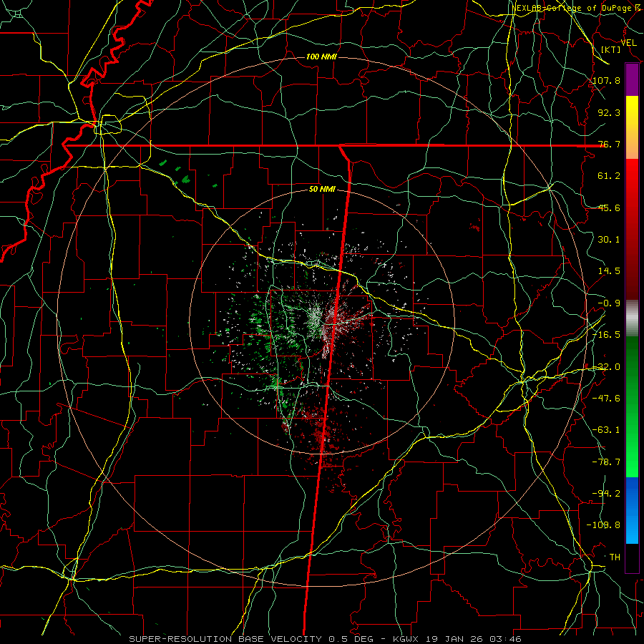Screen dimensions: 644x644
Task: Click the 'VEL' legend title
Action: (x=629, y=43)
